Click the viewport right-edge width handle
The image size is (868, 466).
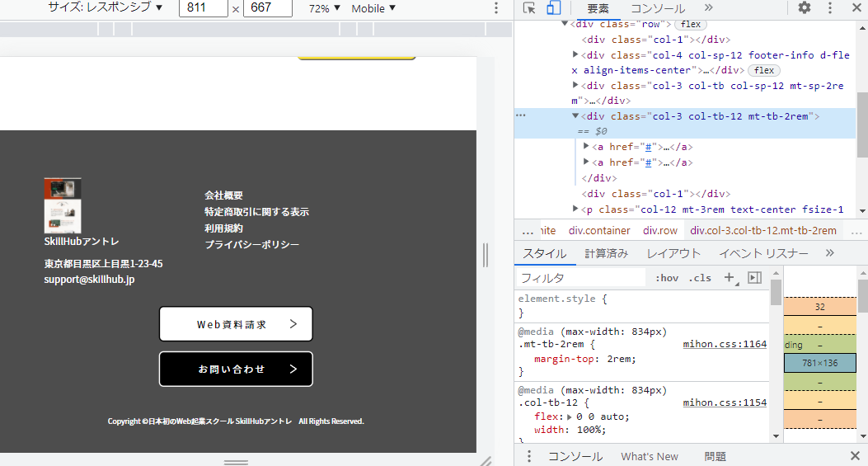pyautogui.click(x=485, y=255)
